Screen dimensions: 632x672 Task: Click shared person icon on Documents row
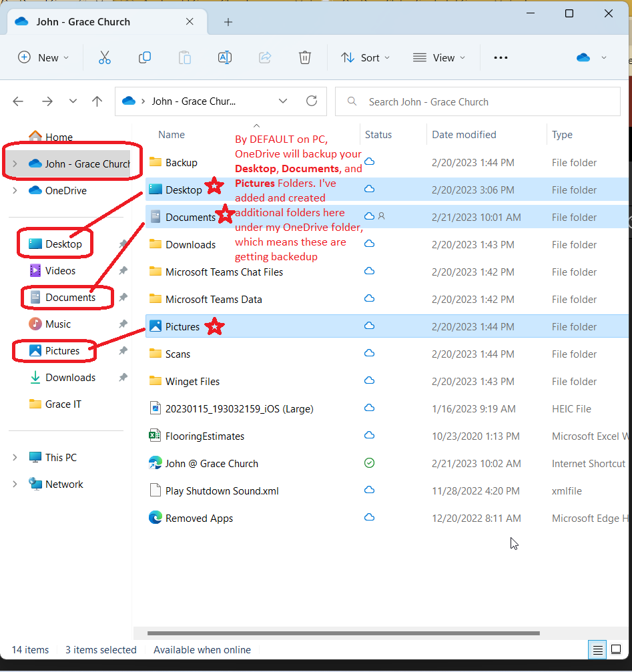pyautogui.click(x=381, y=216)
